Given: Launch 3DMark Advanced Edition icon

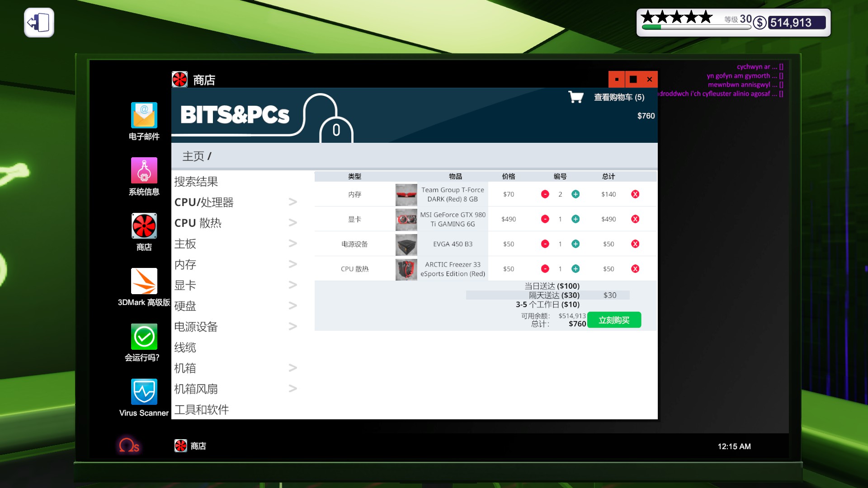Looking at the screenshot, I should (x=144, y=281).
